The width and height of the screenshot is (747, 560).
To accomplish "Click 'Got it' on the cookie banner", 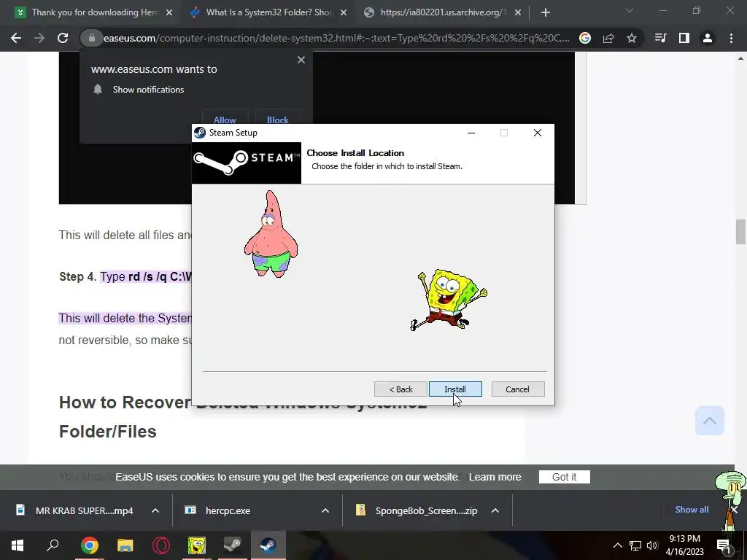I will point(564,477).
